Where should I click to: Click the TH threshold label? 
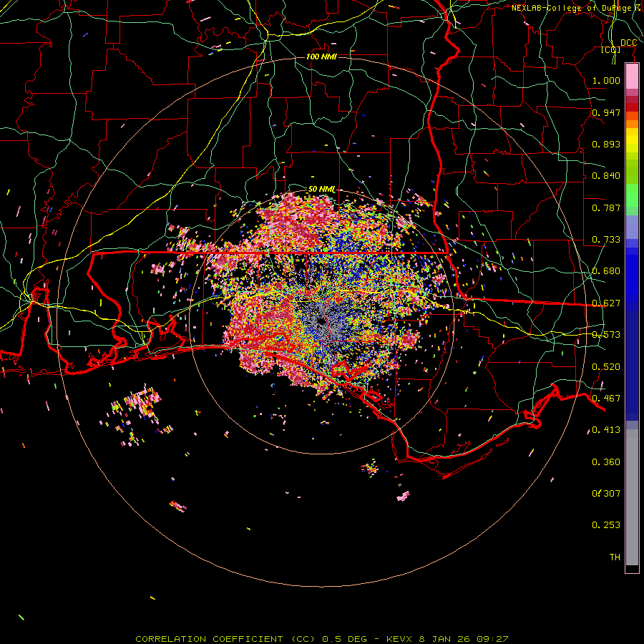[615, 557]
